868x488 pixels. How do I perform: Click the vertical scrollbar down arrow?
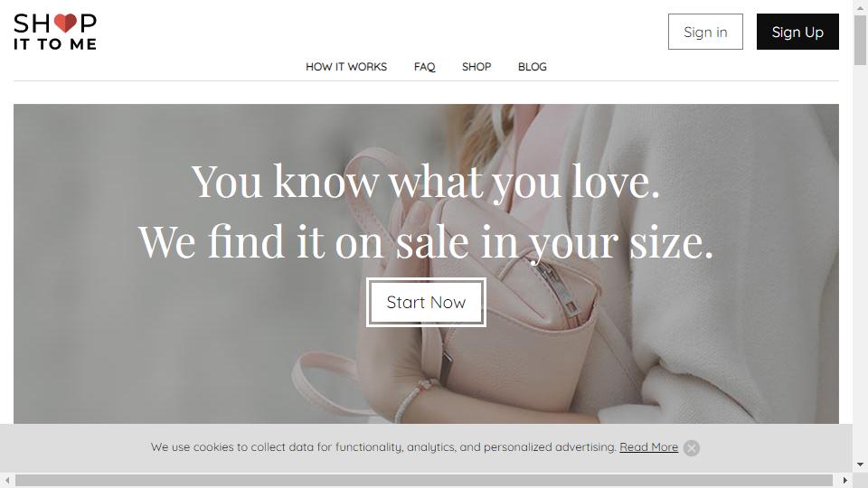coord(860,465)
